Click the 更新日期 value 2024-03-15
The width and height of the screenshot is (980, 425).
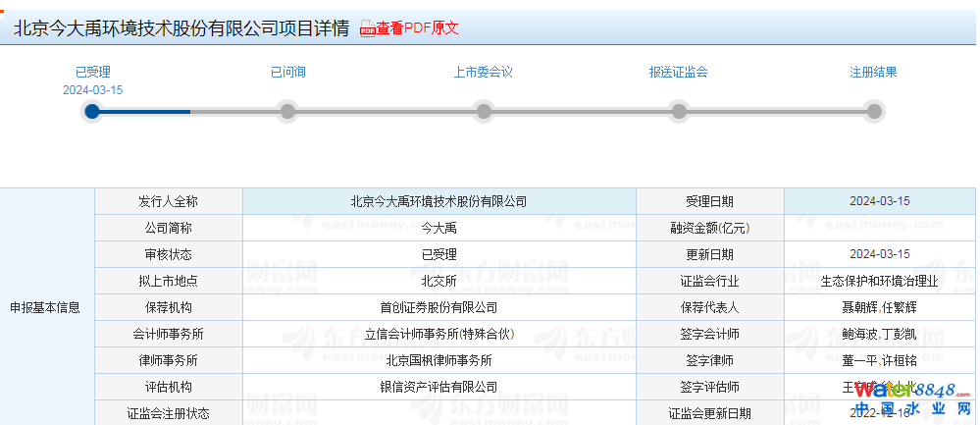879,254
